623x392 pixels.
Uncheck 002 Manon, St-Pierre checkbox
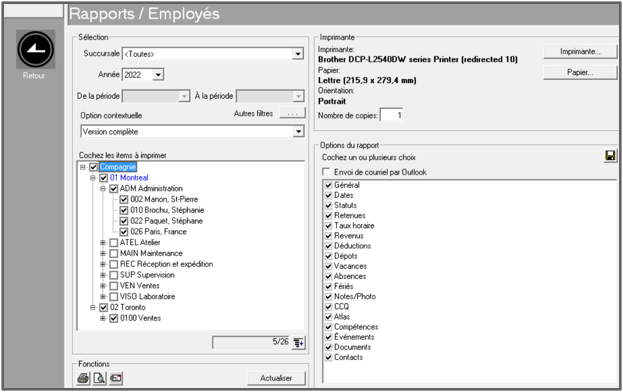(x=124, y=199)
